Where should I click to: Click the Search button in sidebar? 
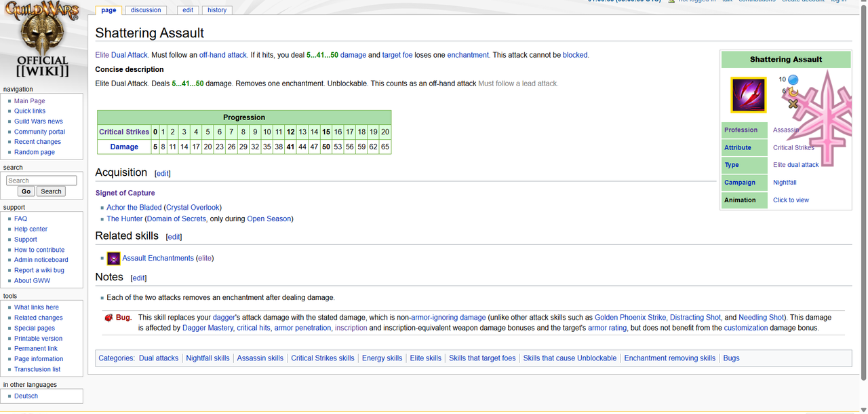pos(51,191)
